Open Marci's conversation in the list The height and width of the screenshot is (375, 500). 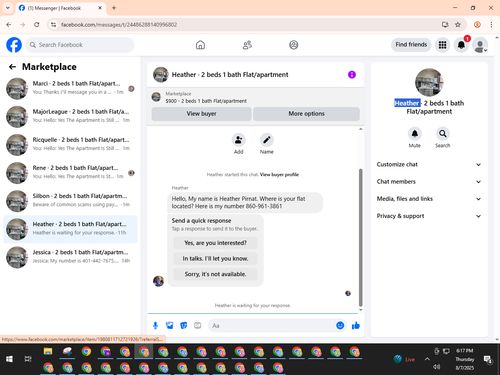coord(70,88)
